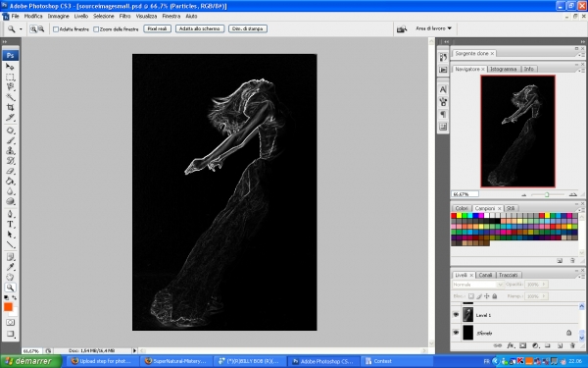This screenshot has height=368, width=588.
Task: Select the Eyedropper tool
Action: [10, 267]
